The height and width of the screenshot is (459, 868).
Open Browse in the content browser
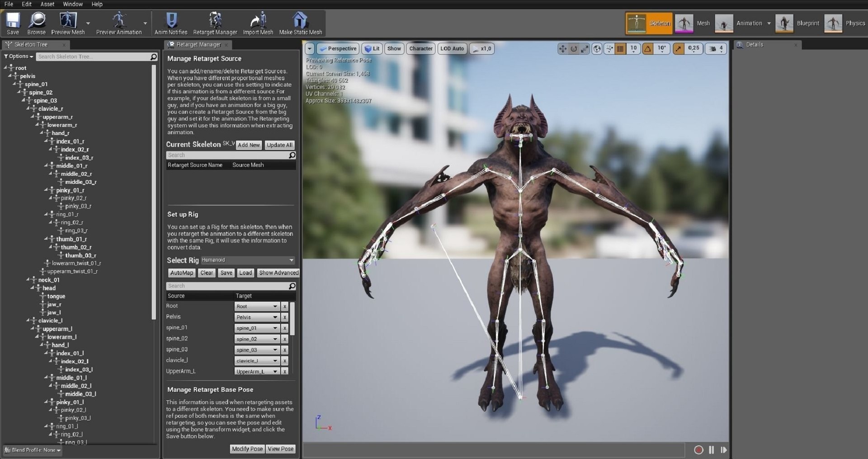36,23
